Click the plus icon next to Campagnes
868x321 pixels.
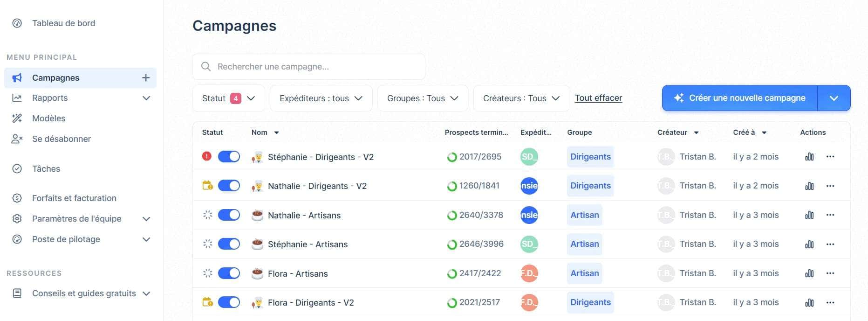click(x=146, y=78)
